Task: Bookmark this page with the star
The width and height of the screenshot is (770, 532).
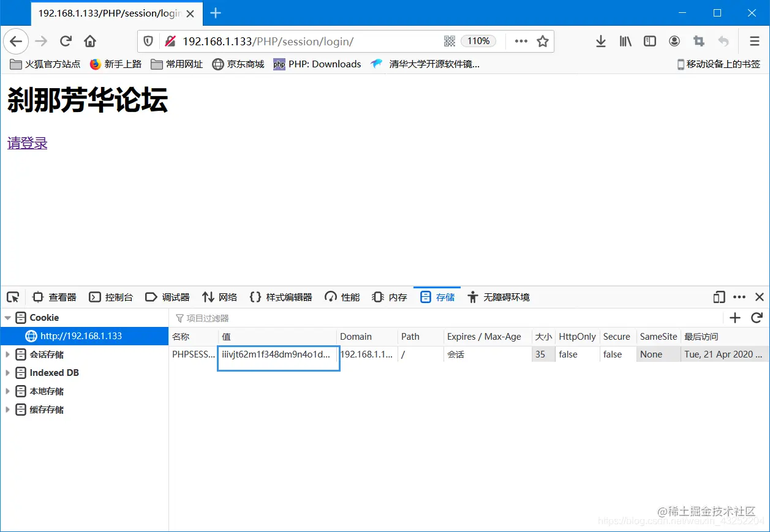Action: tap(543, 41)
